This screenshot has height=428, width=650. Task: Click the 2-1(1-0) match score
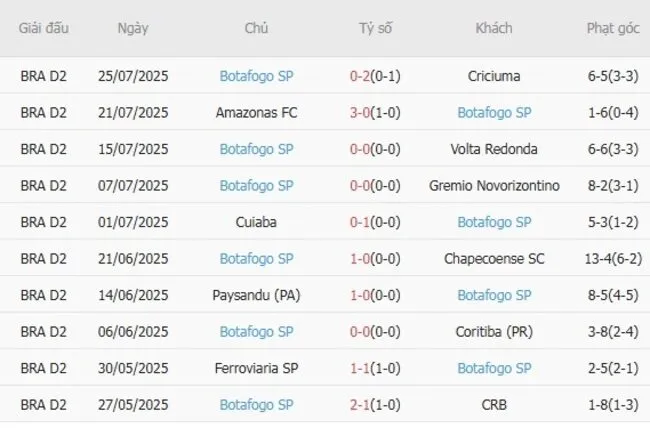tap(375, 405)
